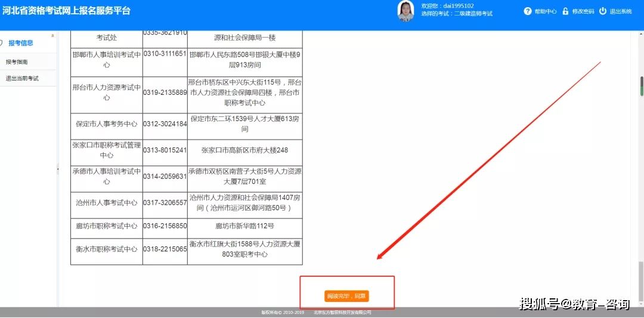Image resolution: width=644 pixels, height=318 pixels.
Task: Click phone number 0310-3111651 for 邯郸
Action: pyautogui.click(x=165, y=54)
